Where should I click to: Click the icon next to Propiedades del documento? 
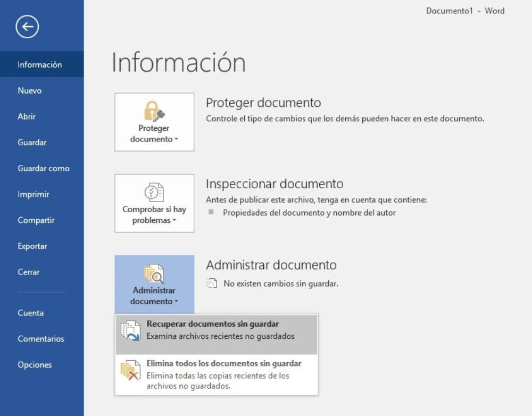212,212
